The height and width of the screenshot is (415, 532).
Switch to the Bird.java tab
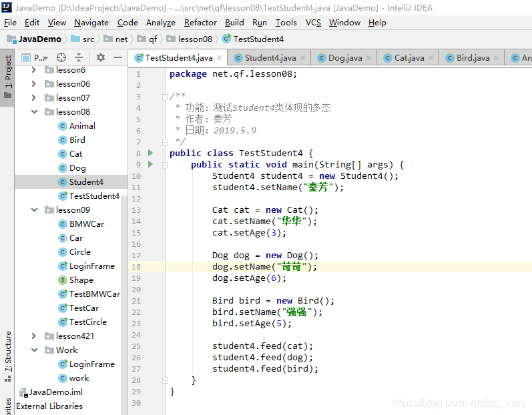(473, 58)
